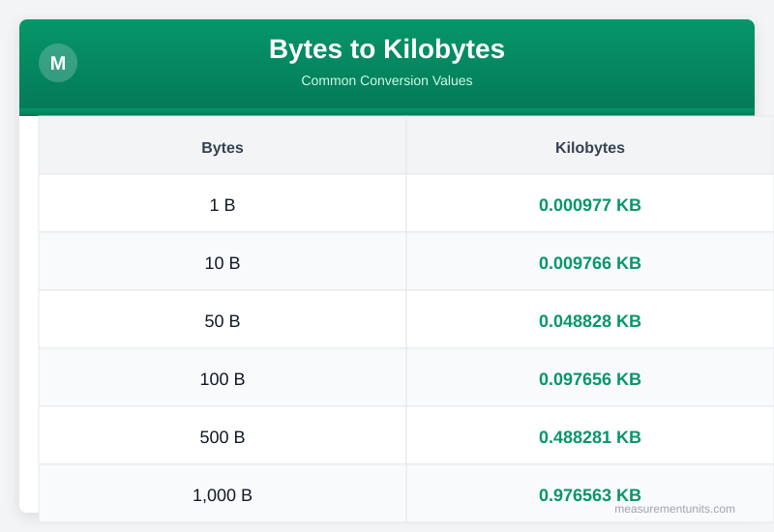Select the 100 B cell

point(223,379)
